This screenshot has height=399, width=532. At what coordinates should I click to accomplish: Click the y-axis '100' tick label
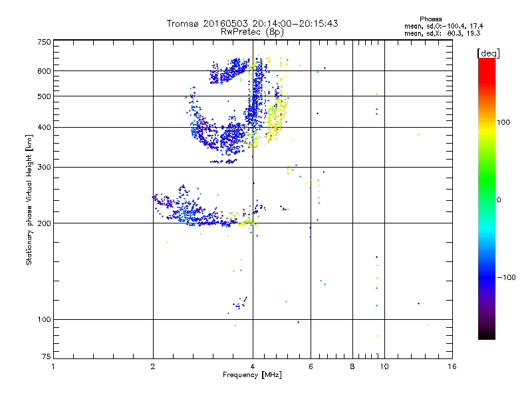(x=44, y=320)
